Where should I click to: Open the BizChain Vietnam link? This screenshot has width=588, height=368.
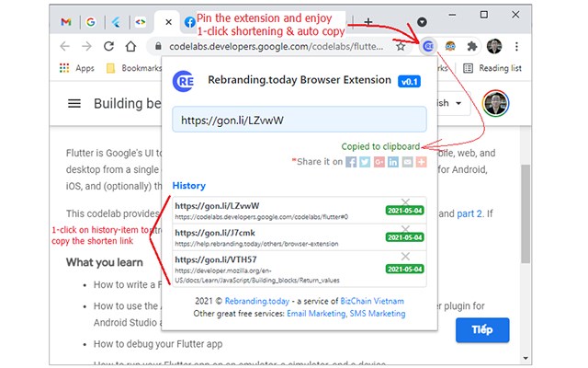(372, 301)
